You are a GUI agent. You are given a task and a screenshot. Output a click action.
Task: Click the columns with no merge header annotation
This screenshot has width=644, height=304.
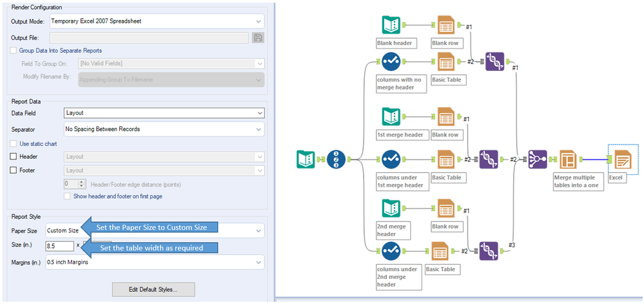coord(401,83)
